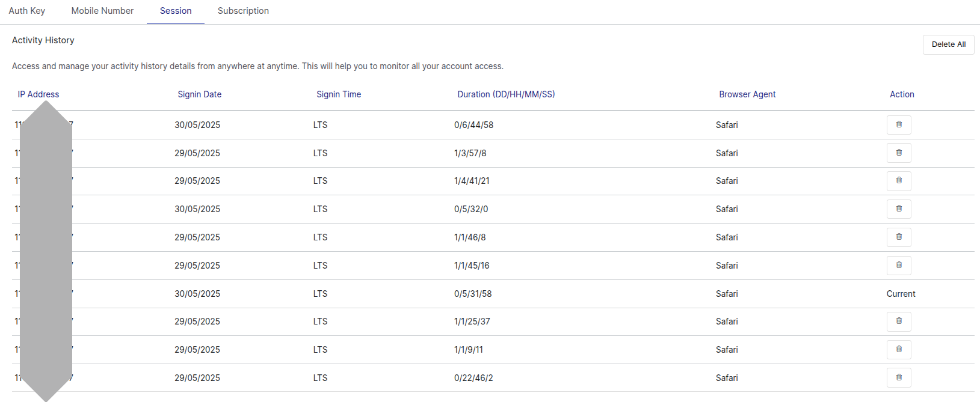Image resolution: width=980 pixels, height=402 pixels.
Task: Delete the session with duration 0/5/32/0
Action: click(899, 209)
